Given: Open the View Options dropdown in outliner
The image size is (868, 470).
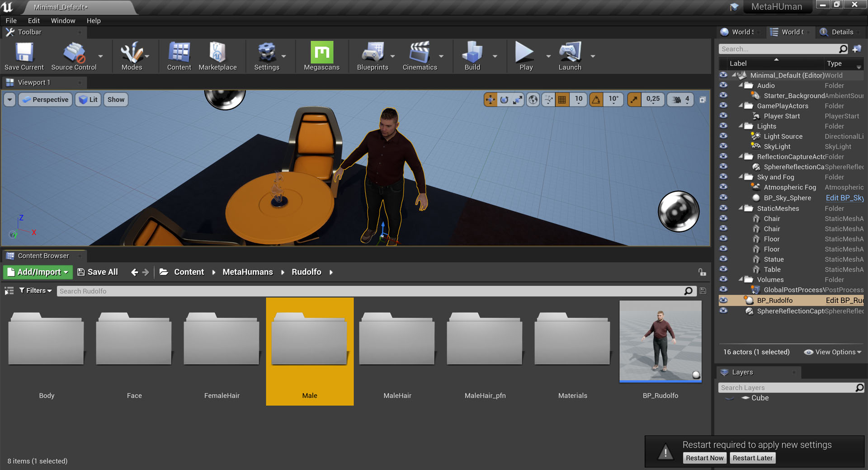Looking at the screenshot, I should pos(833,352).
